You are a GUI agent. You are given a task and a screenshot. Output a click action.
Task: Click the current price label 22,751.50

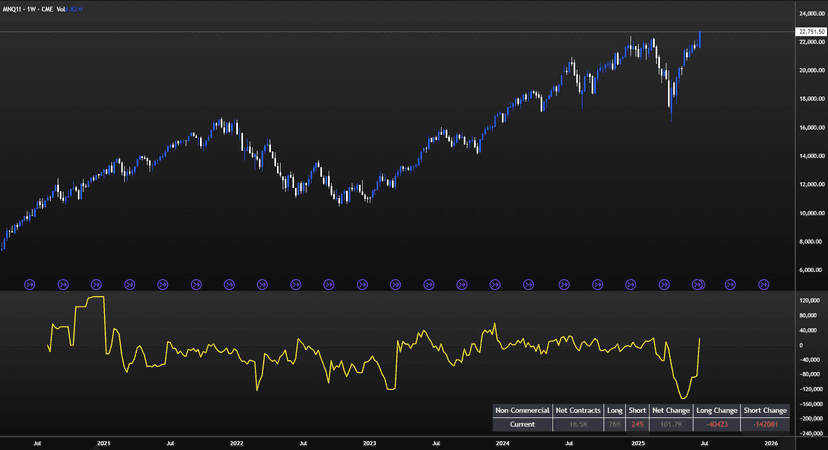[x=812, y=32]
